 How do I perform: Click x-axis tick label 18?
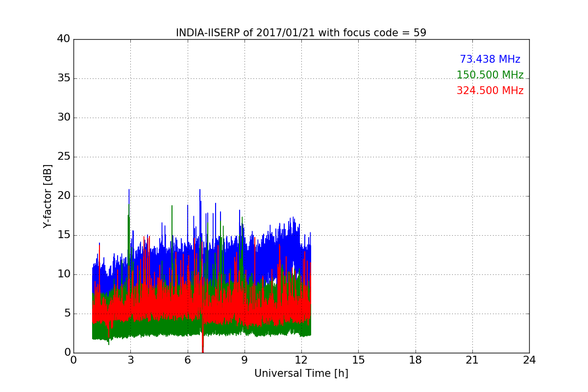[x=415, y=360]
